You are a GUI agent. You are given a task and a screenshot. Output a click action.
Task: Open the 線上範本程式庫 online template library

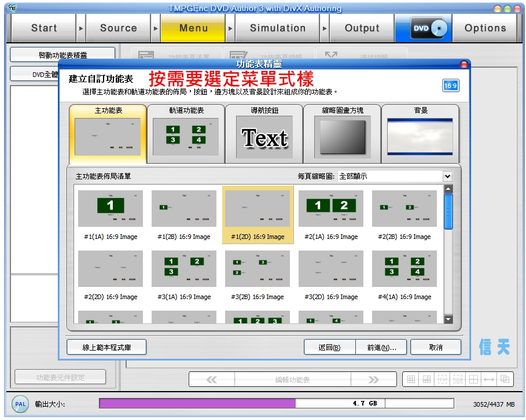[106, 347]
